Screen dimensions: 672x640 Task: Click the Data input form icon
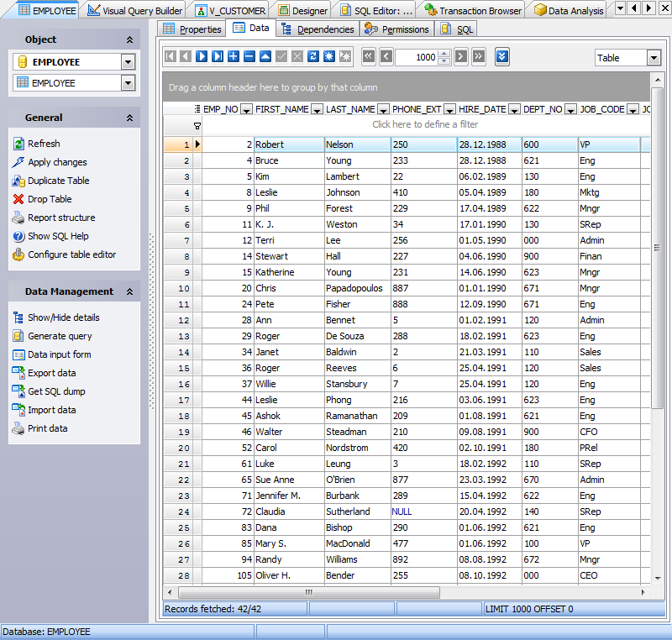(18, 354)
